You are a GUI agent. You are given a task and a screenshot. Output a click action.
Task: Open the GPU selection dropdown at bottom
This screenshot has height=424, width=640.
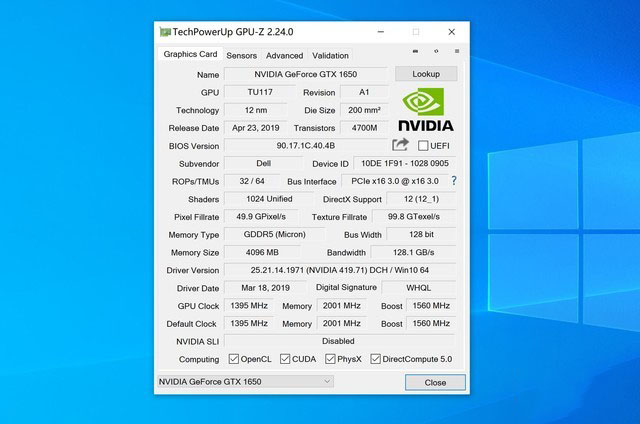coord(245,382)
